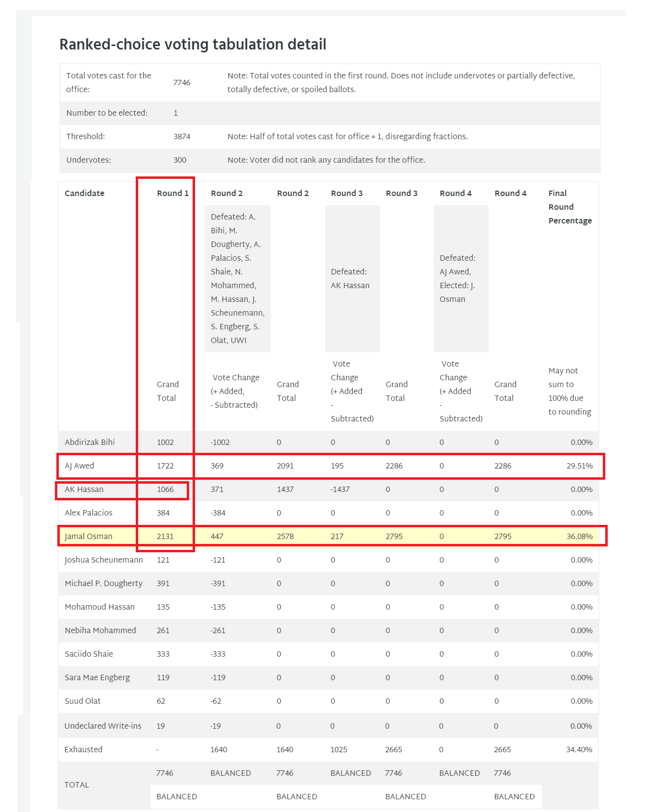Click Jamal Osman's Round 1 total 2131

(x=165, y=536)
